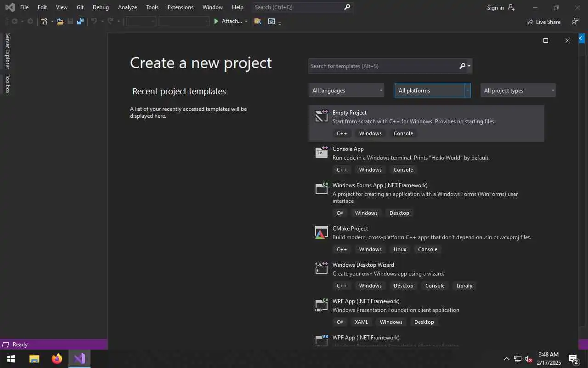
Task: Click the New Project toolbar icon
Action: [45, 21]
